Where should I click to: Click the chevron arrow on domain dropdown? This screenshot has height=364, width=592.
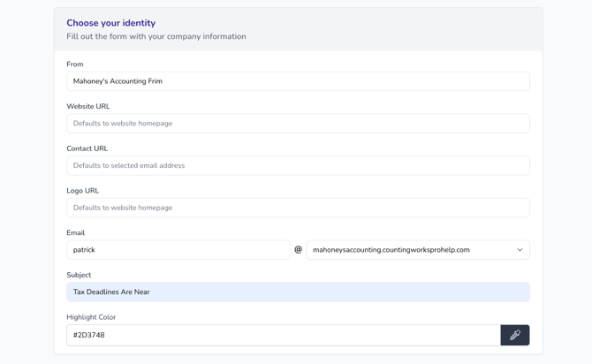pyautogui.click(x=520, y=250)
